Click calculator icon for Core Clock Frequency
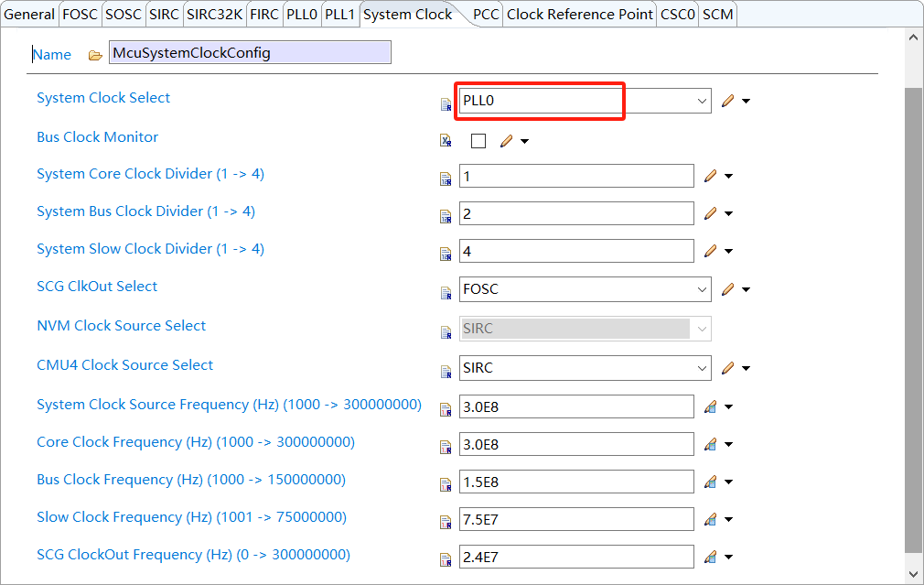The width and height of the screenshot is (924, 585). pyautogui.click(x=710, y=444)
